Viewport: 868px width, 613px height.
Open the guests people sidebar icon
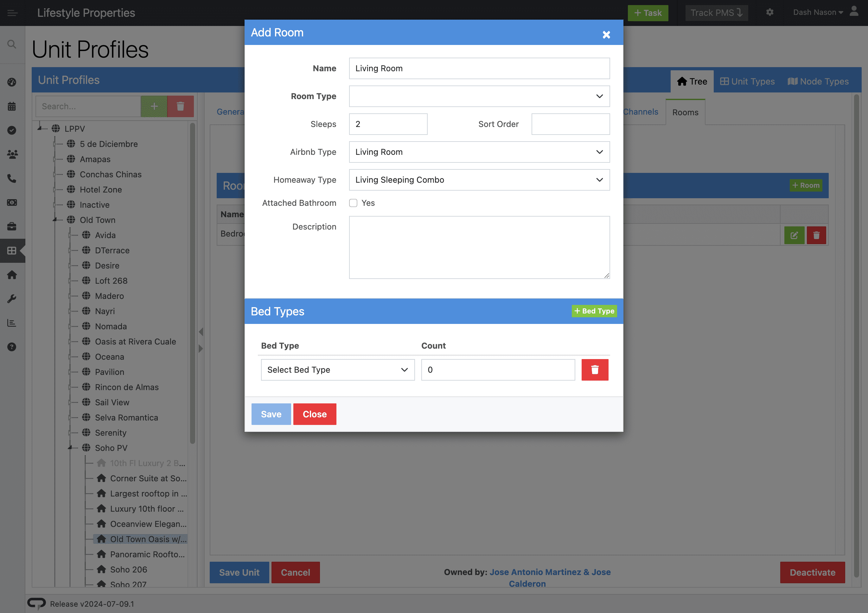(x=12, y=154)
